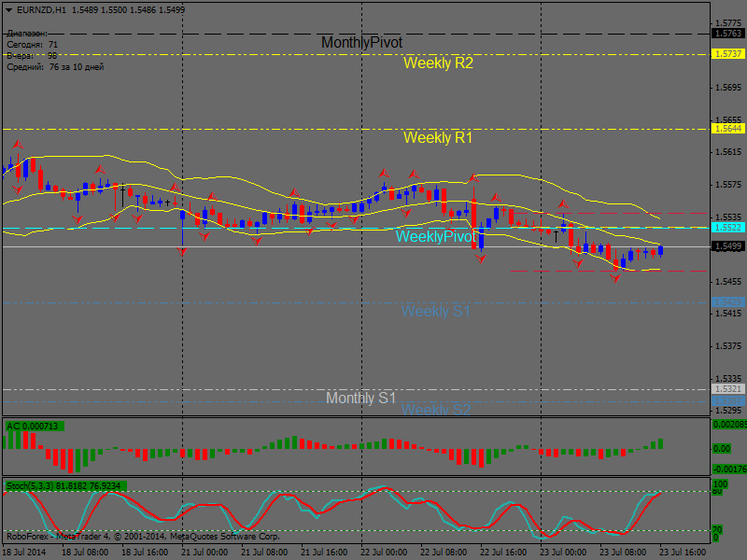Click the 1.5321 price tag
Image resolution: width=747 pixels, height=560 pixels.
pyautogui.click(x=727, y=389)
